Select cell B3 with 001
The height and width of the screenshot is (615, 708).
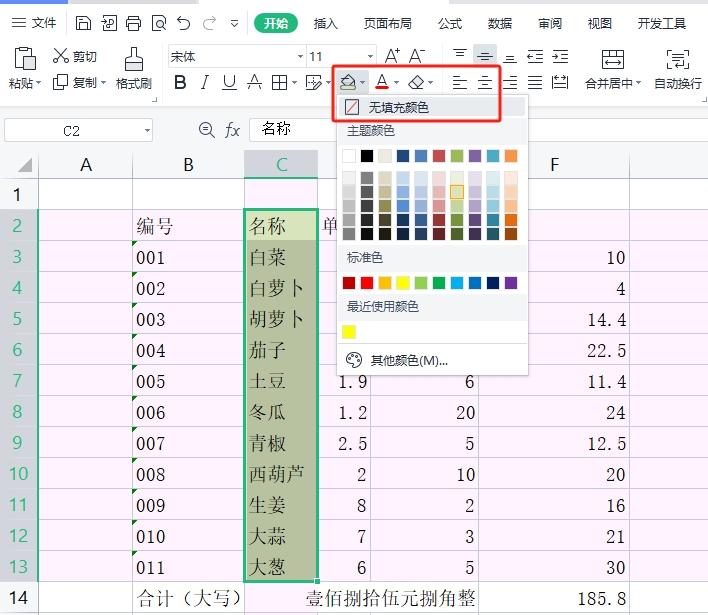pyautogui.click(x=188, y=256)
